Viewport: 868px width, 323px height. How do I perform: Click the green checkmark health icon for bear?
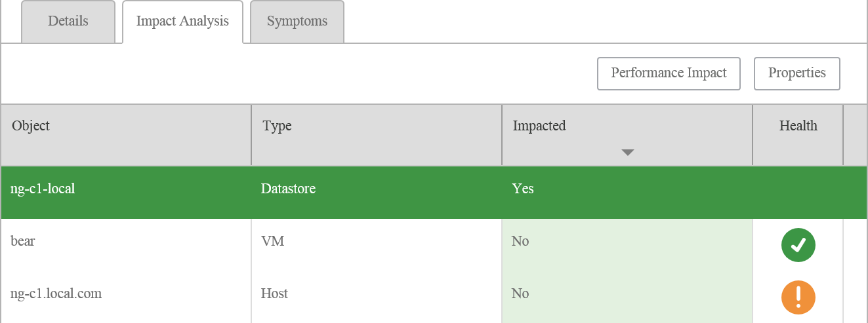pyautogui.click(x=798, y=245)
